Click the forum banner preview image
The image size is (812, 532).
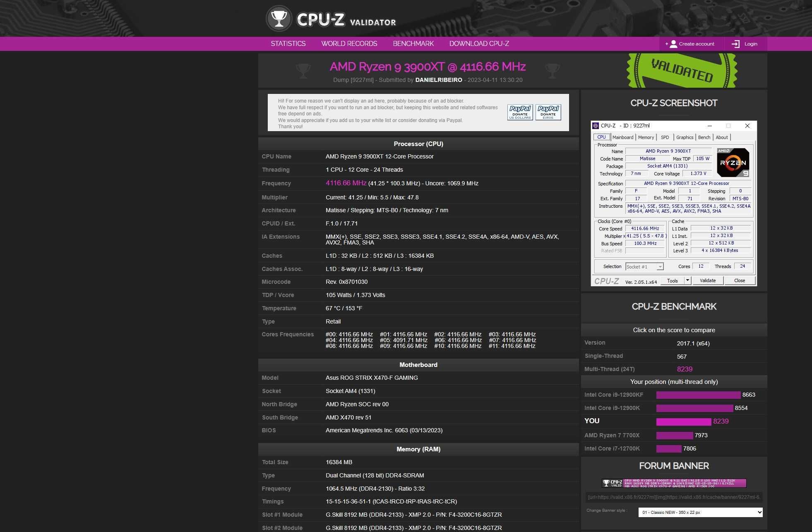[x=674, y=483]
